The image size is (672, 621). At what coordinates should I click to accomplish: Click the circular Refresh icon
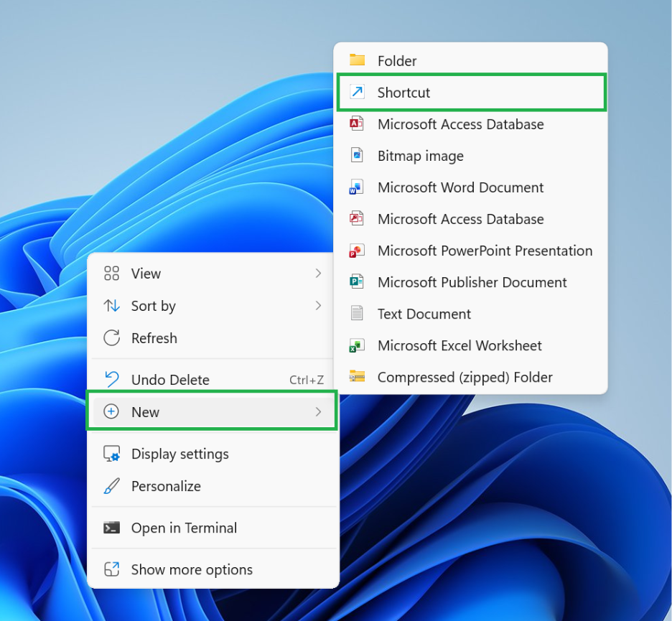(111, 337)
